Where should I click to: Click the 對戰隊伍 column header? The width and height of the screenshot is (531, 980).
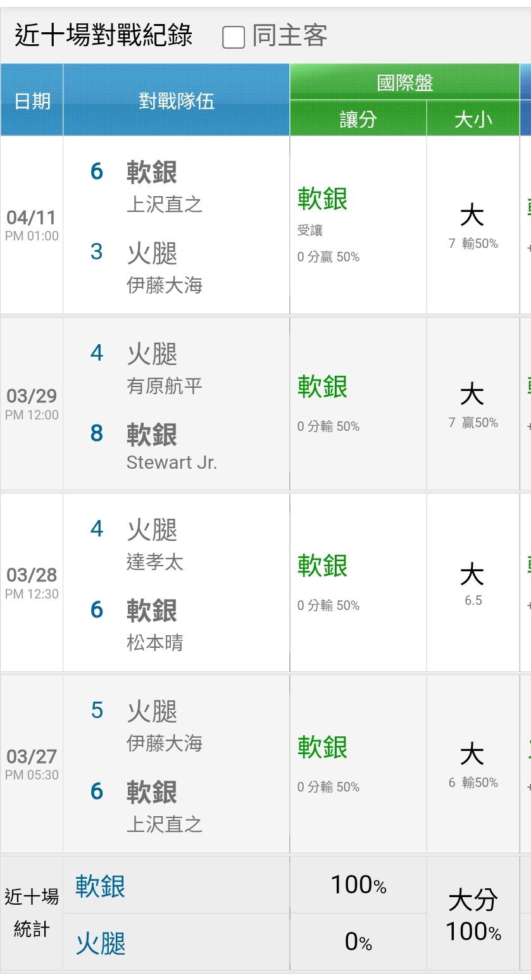pos(176,101)
